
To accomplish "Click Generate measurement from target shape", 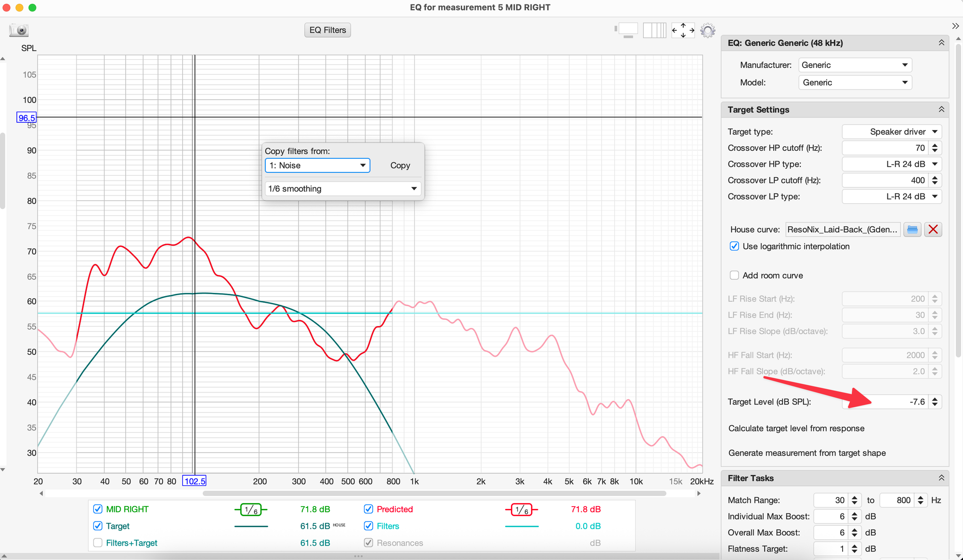I will (807, 453).
